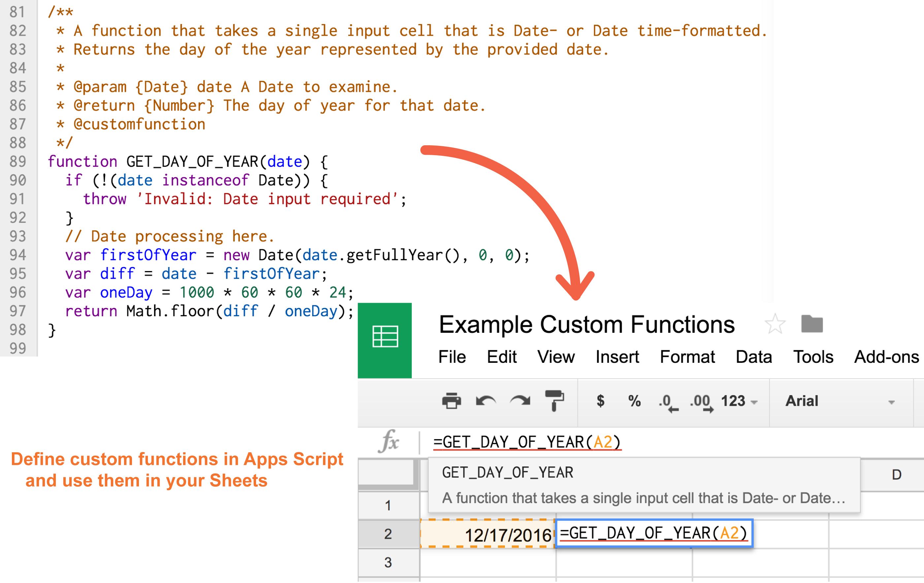Open the File menu
The image size is (924, 583).
tap(452, 357)
